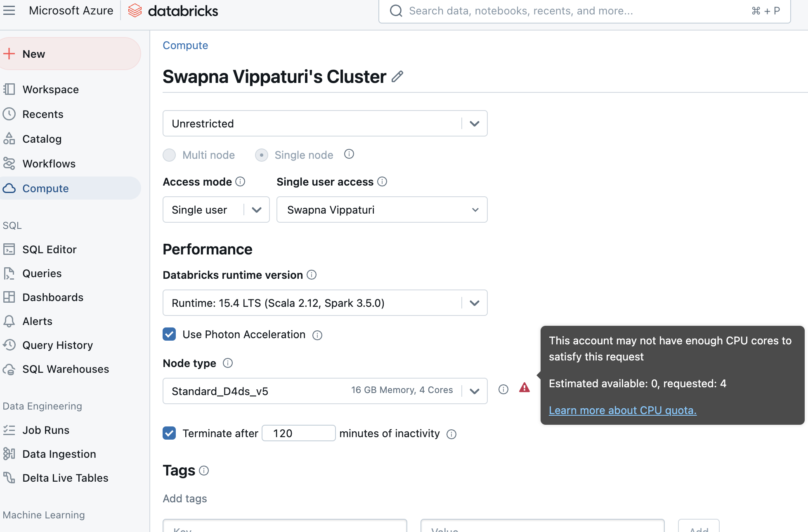Click the pencil icon to rename cluster

click(x=397, y=77)
